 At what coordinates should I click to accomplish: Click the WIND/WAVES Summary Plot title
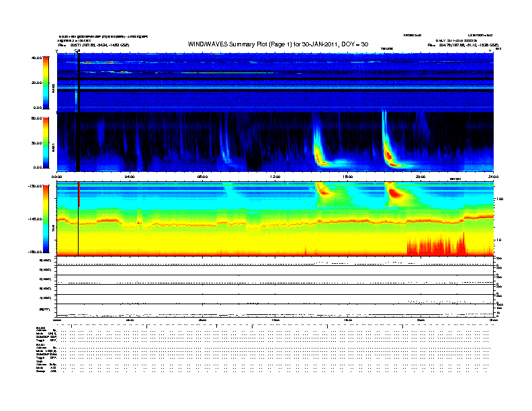point(278,44)
